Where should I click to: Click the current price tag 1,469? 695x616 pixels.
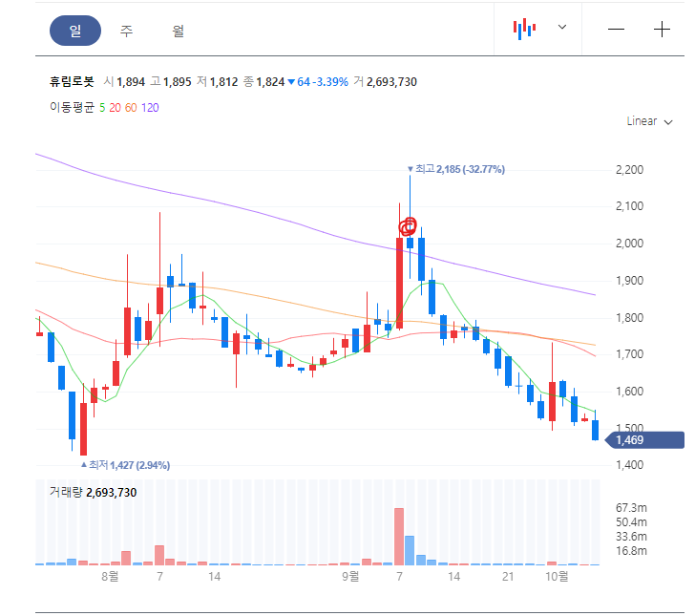click(644, 440)
